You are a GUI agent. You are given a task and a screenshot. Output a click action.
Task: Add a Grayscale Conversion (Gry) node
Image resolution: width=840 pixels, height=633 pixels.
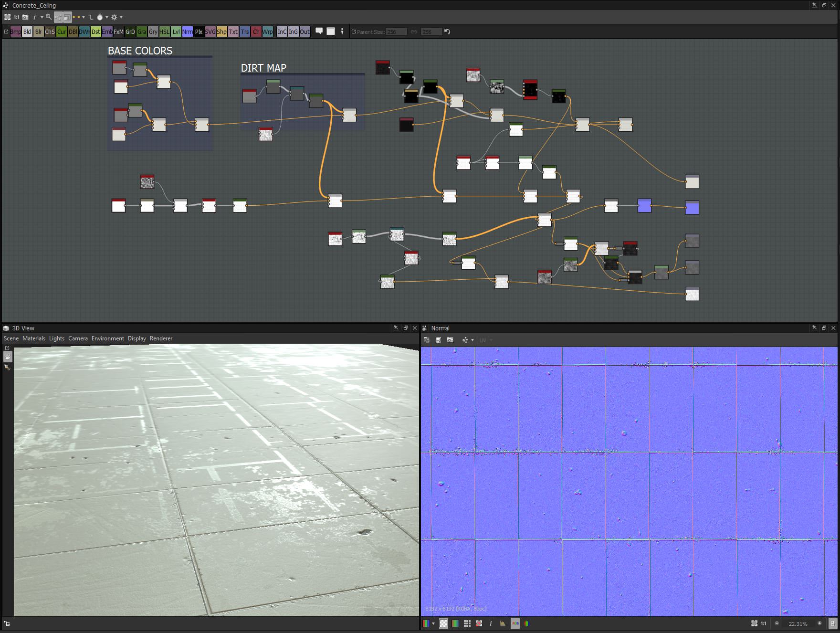(153, 32)
